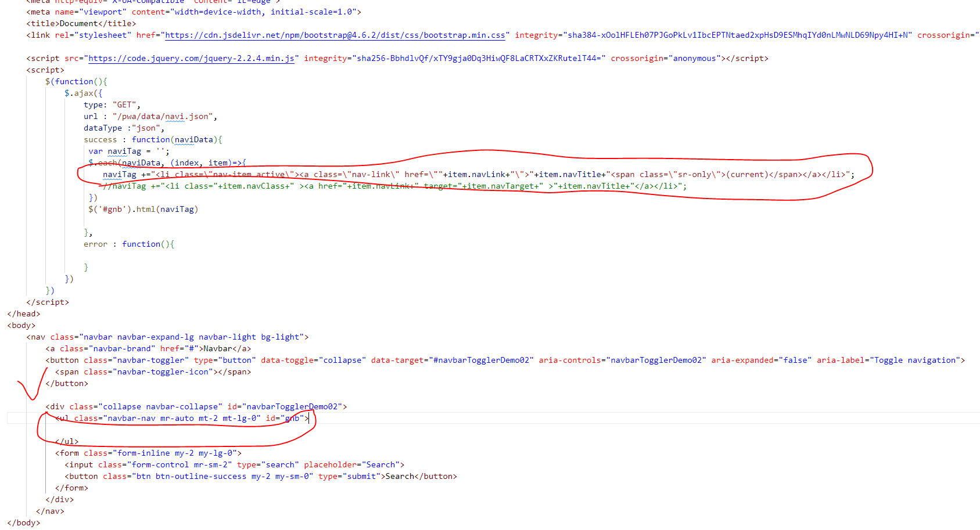
Task: Click the $.each(naviData, (index, item) line
Action: click(x=167, y=163)
